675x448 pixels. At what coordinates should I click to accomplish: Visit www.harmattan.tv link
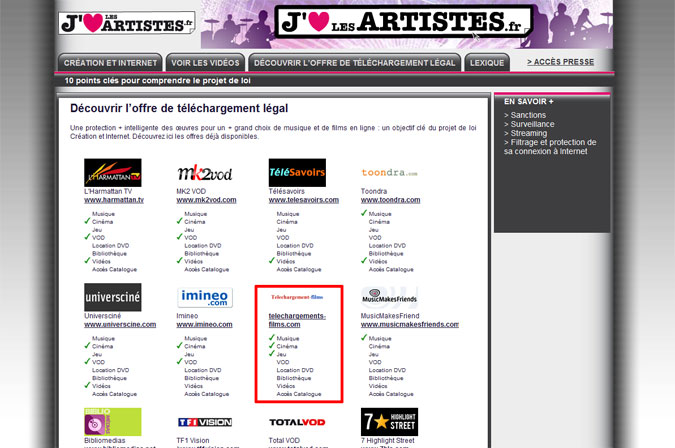114,200
